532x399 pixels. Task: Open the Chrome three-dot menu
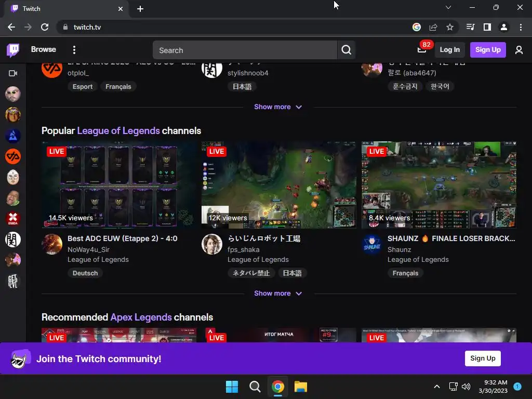[x=521, y=27]
